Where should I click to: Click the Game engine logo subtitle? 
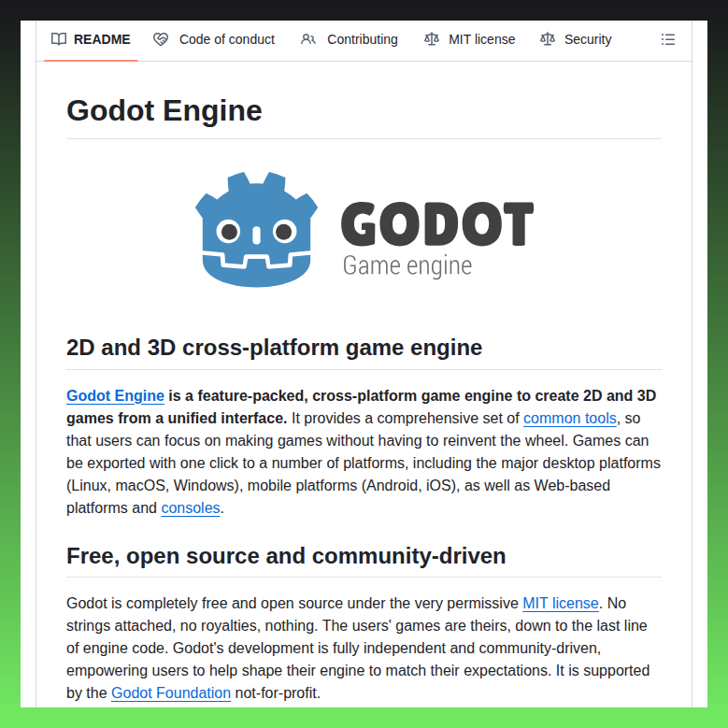(407, 266)
